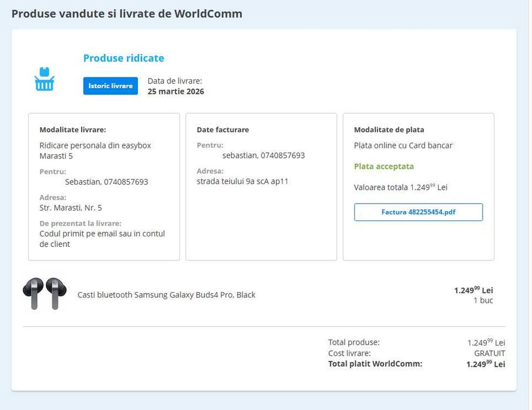Click the Date facturare card heading

tap(223, 130)
